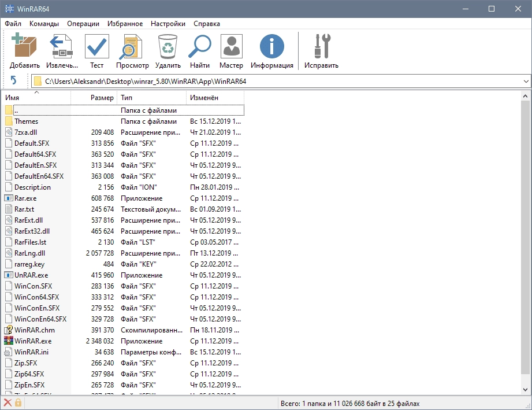Click scrollbar up arrow in file list
Image resolution: width=532 pixels, height=410 pixels.
[525, 97]
